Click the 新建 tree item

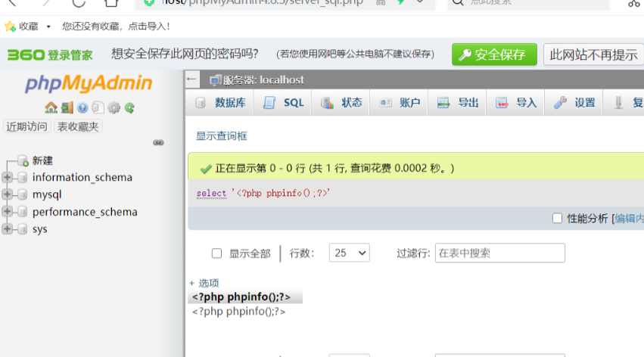coord(42,160)
